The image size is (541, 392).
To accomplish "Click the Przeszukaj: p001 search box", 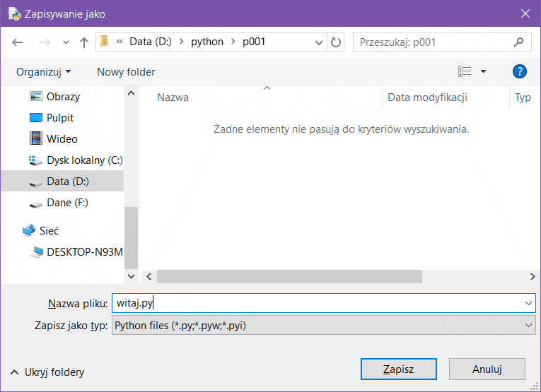I will [x=435, y=42].
